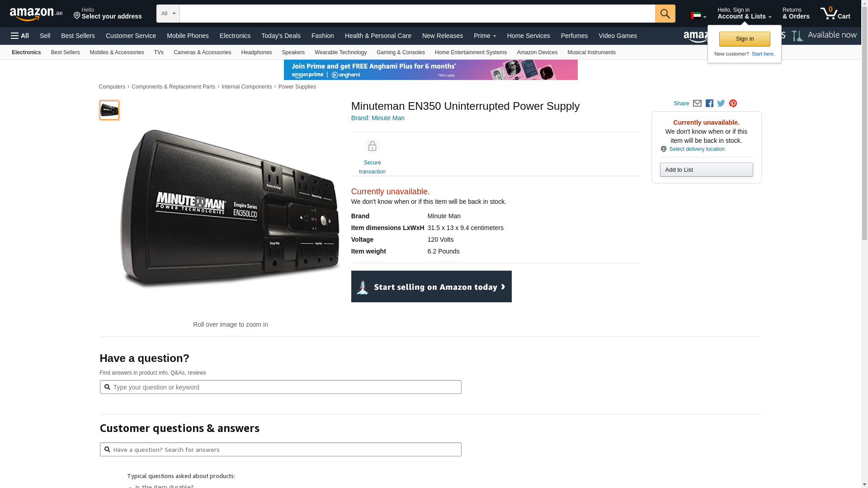Expand the Prime menu dropdown
868x488 pixels.
tap(485, 36)
